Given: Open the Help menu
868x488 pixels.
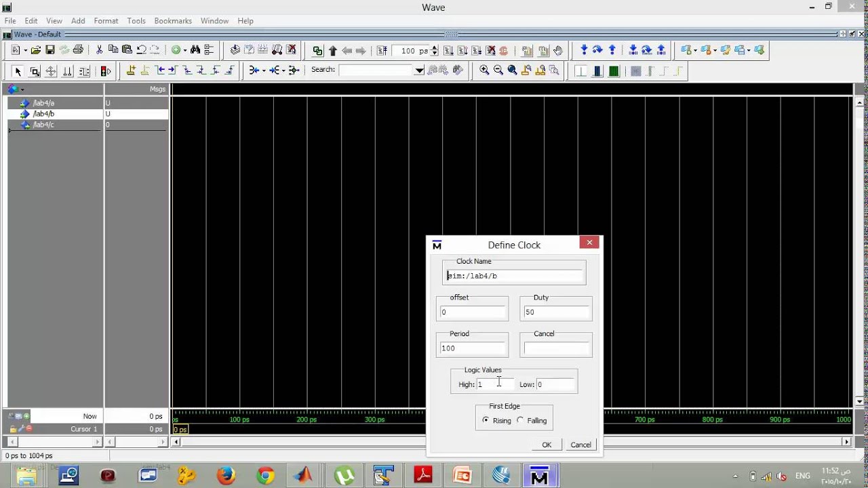Looking at the screenshot, I should pyautogui.click(x=245, y=21).
